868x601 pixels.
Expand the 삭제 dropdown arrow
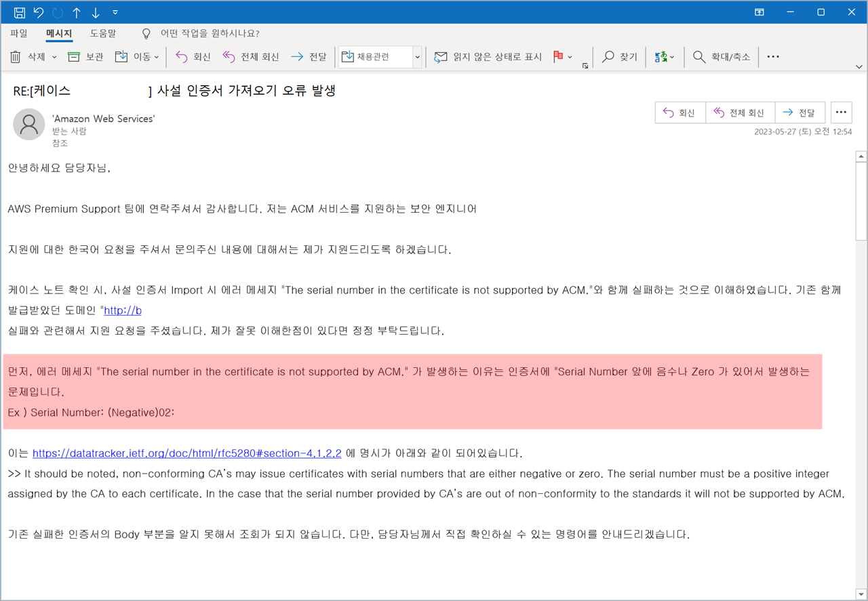click(54, 57)
